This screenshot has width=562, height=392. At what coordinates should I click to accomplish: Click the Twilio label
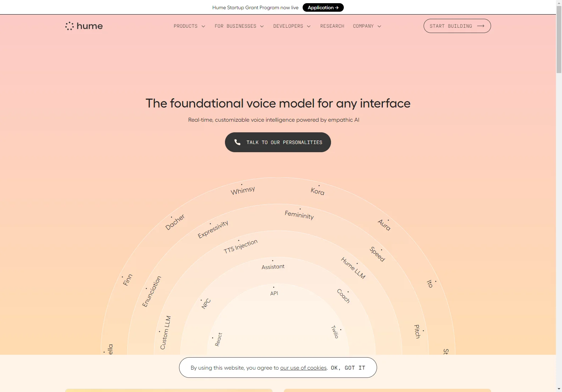click(335, 332)
